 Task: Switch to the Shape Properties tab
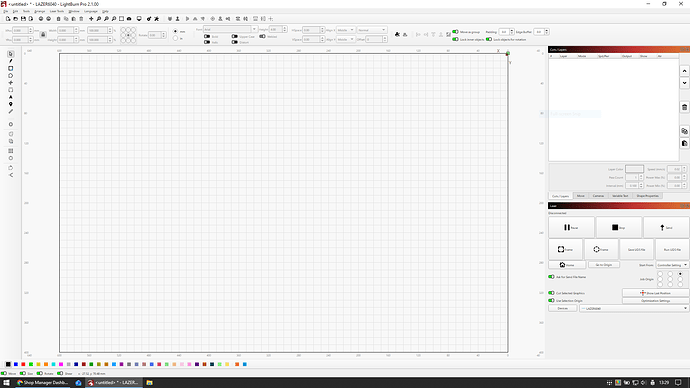pos(647,196)
